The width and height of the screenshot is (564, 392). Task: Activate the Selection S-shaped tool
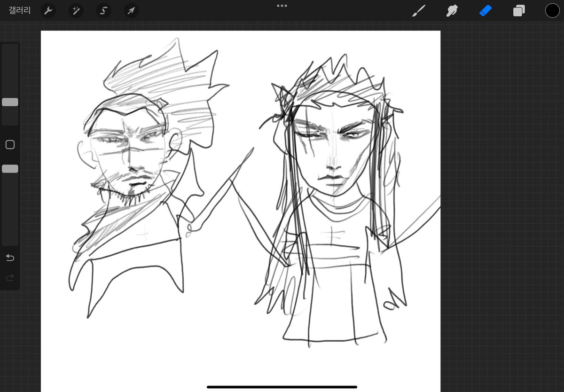104,10
